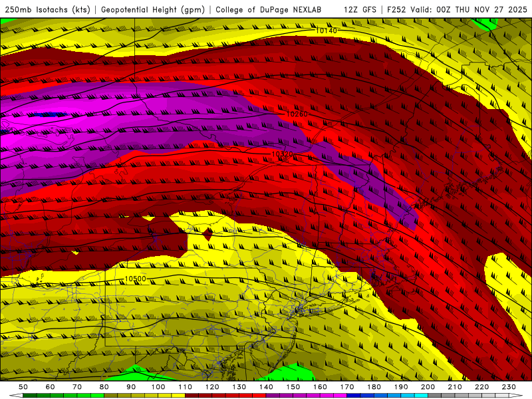
Task: Select the dark blue swatch starting at 170
Action: (x=354, y=396)
